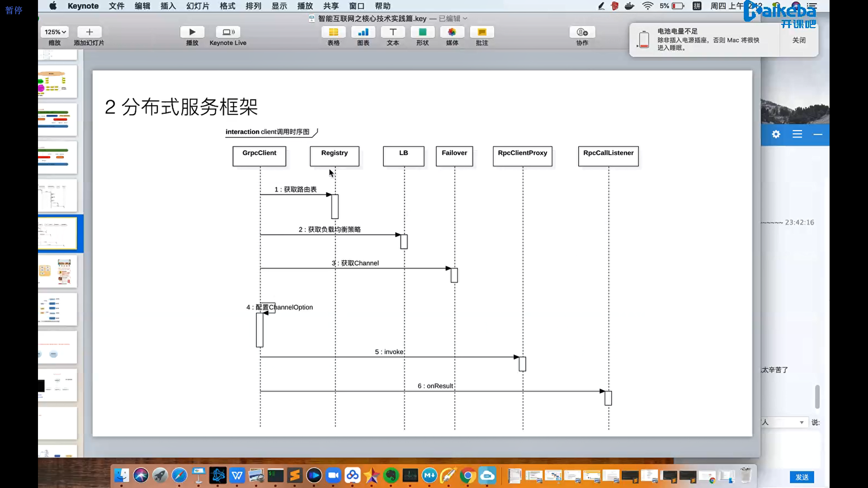Screen dimensions: 868x488
Task: Click the Add Slide plus button
Action: [x=89, y=32]
